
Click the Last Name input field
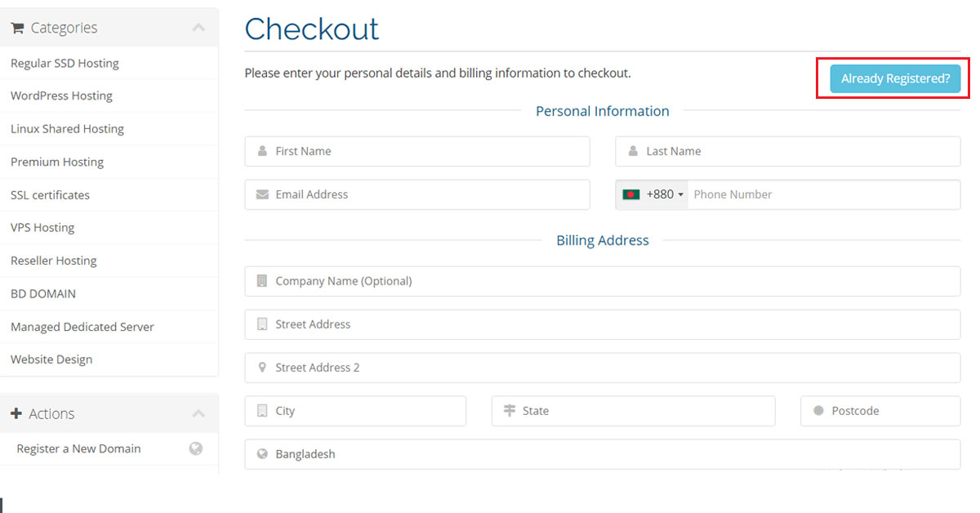coord(787,151)
